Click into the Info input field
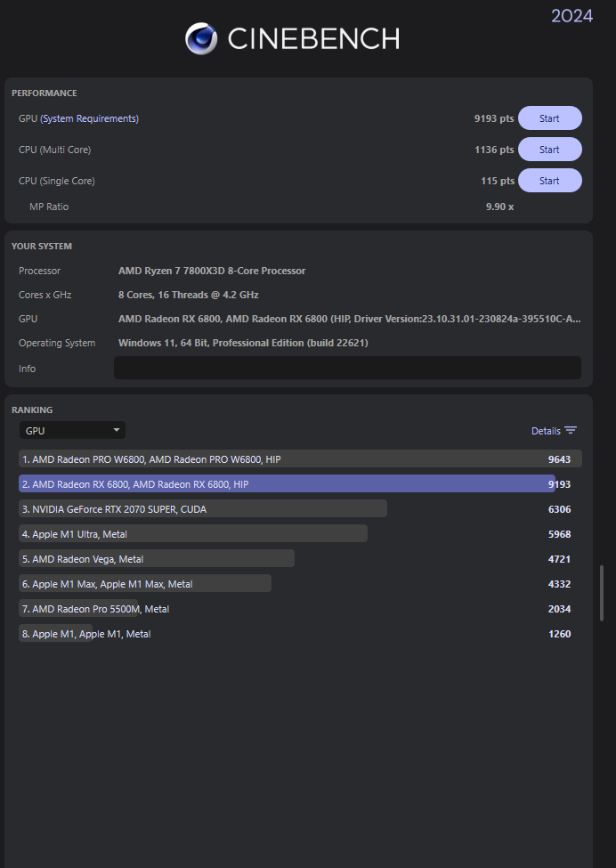Screen dimensions: 616x868 tap(347, 368)
